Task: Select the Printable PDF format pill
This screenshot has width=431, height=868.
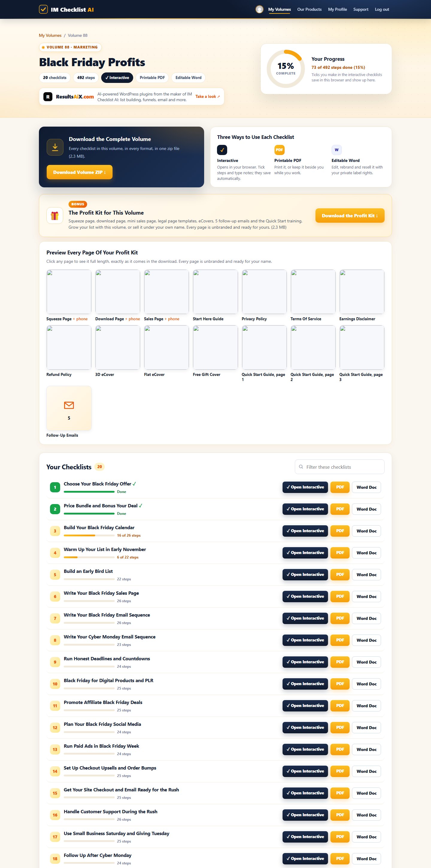Action: pyautogui.click(x=152, y=78)
